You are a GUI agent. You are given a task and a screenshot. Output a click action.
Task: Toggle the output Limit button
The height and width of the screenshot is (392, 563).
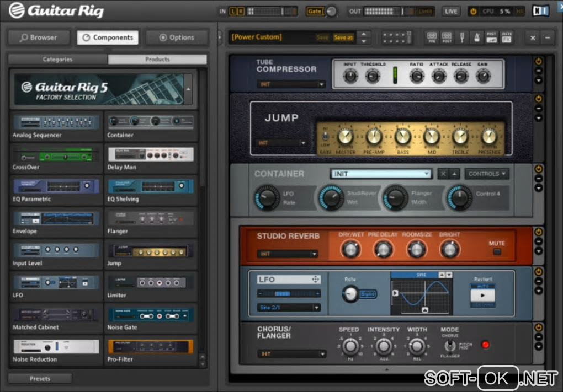click(x=425, y=12)
